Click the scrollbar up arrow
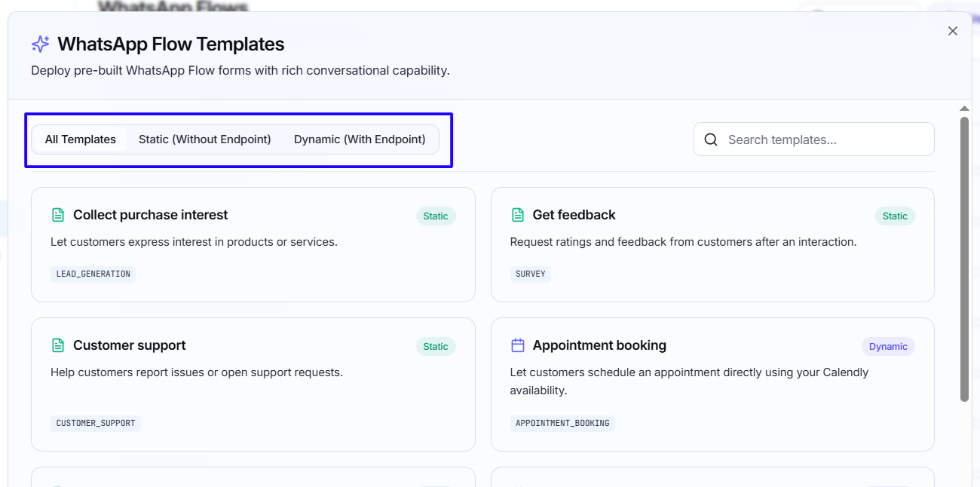This screenshot has width=980, height=487. click(x=964, y=109)
